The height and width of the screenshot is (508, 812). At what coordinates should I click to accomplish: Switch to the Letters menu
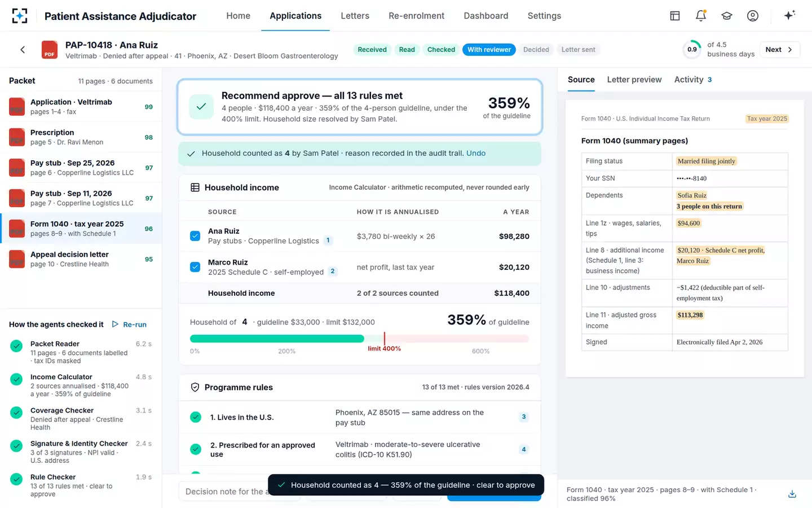(355, 16)
